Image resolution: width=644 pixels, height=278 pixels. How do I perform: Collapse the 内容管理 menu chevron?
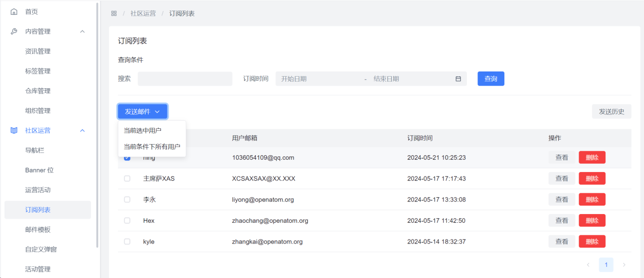(82, 31)
